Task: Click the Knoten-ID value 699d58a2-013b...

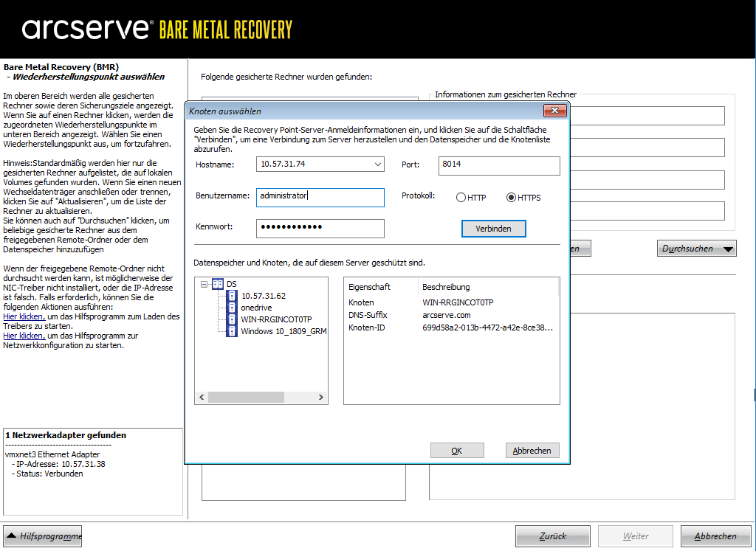Action: [x=487, y=328]
